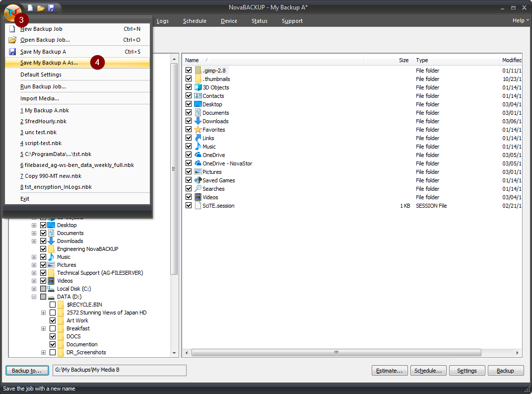Click the tree pane vertical scrollbar thumb
This screenshot has width=532, height=394.
pyautogui.click(x=174, y=169)
